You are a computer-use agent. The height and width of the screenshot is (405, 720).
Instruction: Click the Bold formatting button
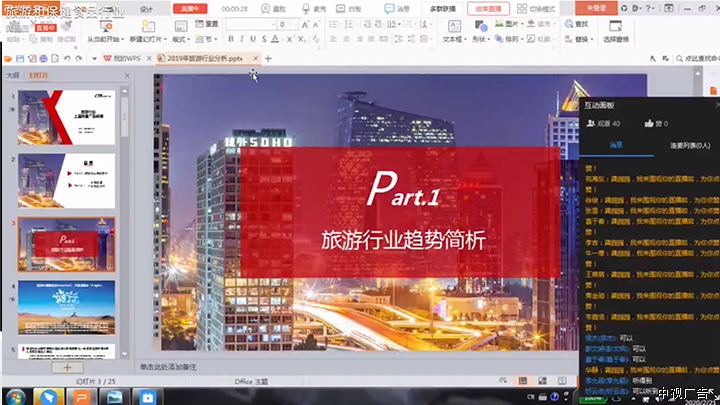coord(231,39)
